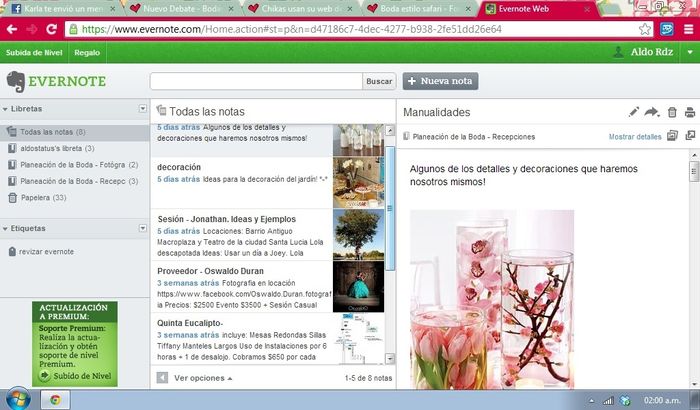Open the decoración note
The width and height of the screenshot is (700, 410).
coord(268,183)
